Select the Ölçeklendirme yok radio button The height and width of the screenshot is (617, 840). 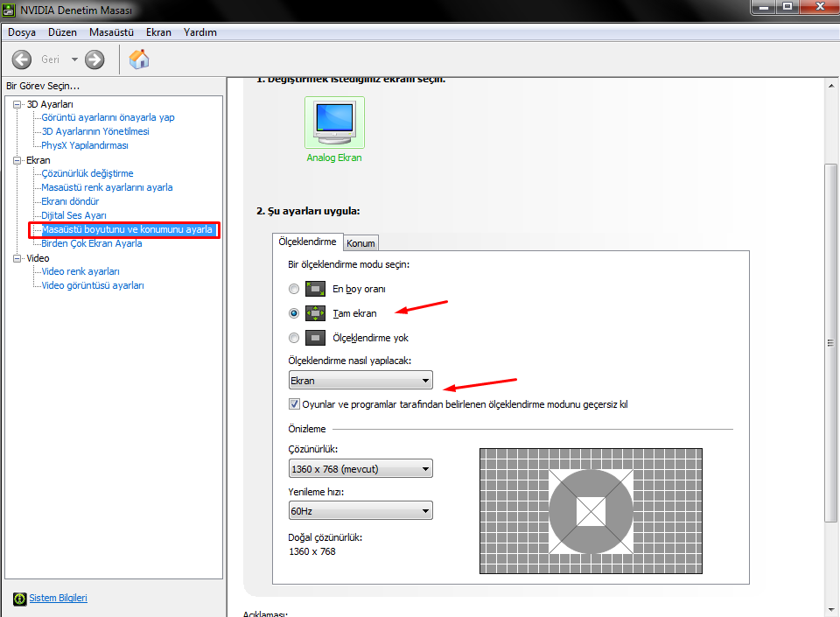294,338
